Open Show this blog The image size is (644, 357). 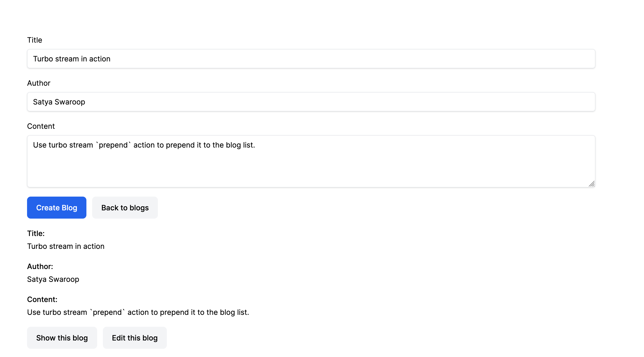coord(62,338)
